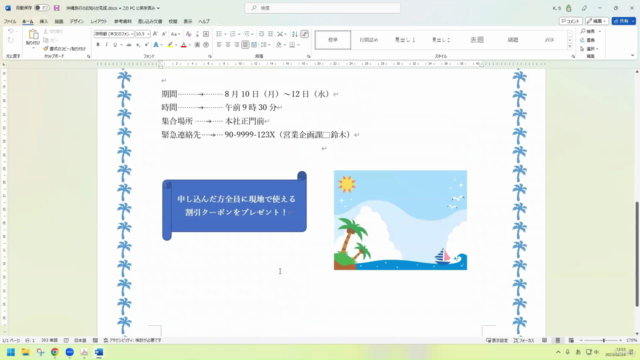
Task: Check accessibility status in status bar
Action: [x=133, y=340]
